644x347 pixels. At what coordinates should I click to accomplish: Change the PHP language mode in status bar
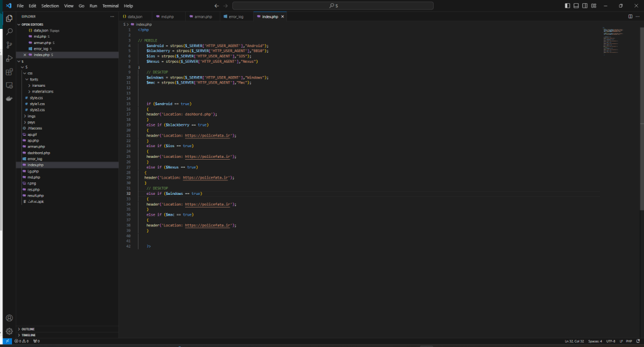[x=629, y=341]
